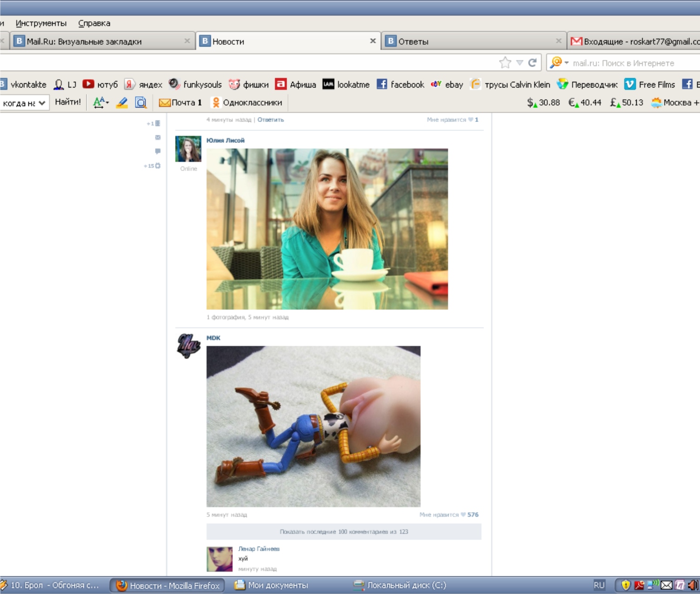Image resolution: width=700 pixels, height=594 pixels.
Task: Open the Инструменты menu
Action: (41, 23)
